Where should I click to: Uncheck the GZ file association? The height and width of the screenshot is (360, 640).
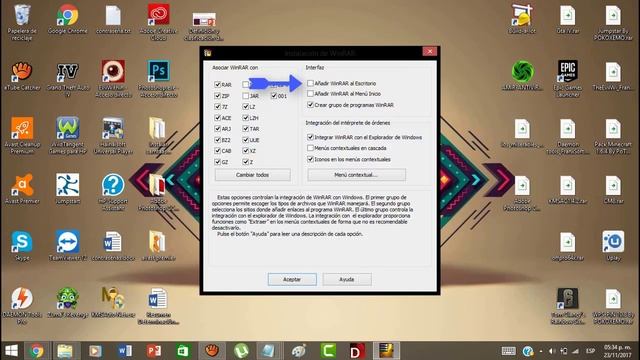[217, 162]
